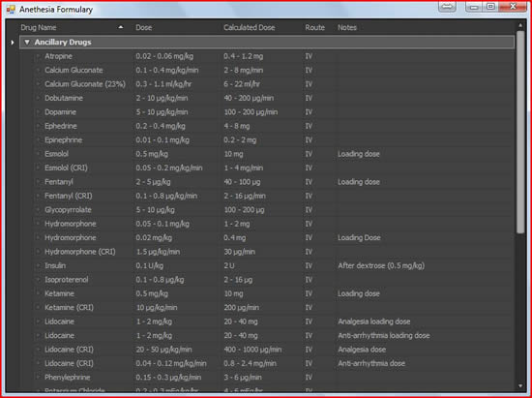The image size is (532, 398).
Task: Click the dose 2 - 10 µg/kg/min
Action: 162,98
